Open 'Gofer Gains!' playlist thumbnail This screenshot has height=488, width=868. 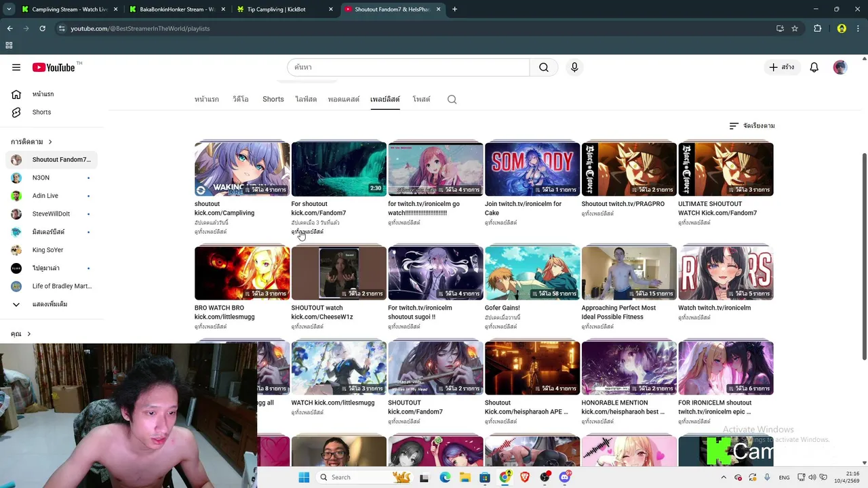click(532, 273)
